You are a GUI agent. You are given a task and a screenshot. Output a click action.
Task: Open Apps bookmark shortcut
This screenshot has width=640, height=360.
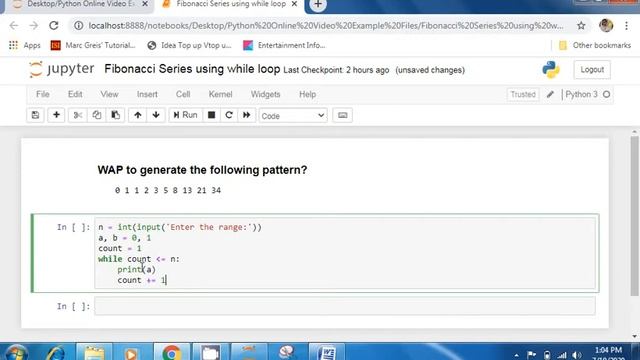click(x=24, y=45)
